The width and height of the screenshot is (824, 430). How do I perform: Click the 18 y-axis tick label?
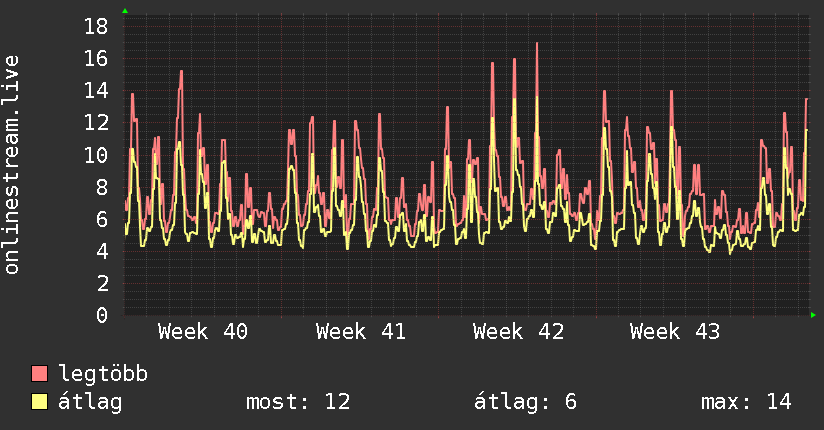(x=96, y=26)
